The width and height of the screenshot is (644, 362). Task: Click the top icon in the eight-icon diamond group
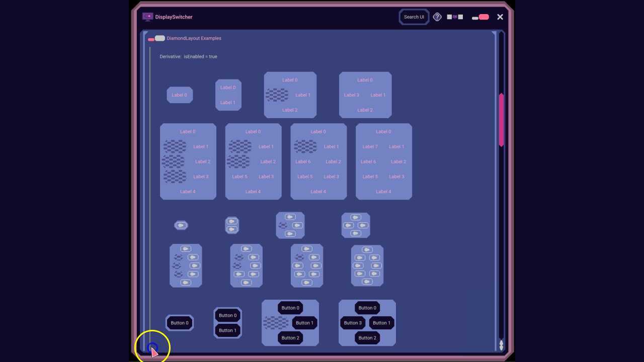coord(367,249)
